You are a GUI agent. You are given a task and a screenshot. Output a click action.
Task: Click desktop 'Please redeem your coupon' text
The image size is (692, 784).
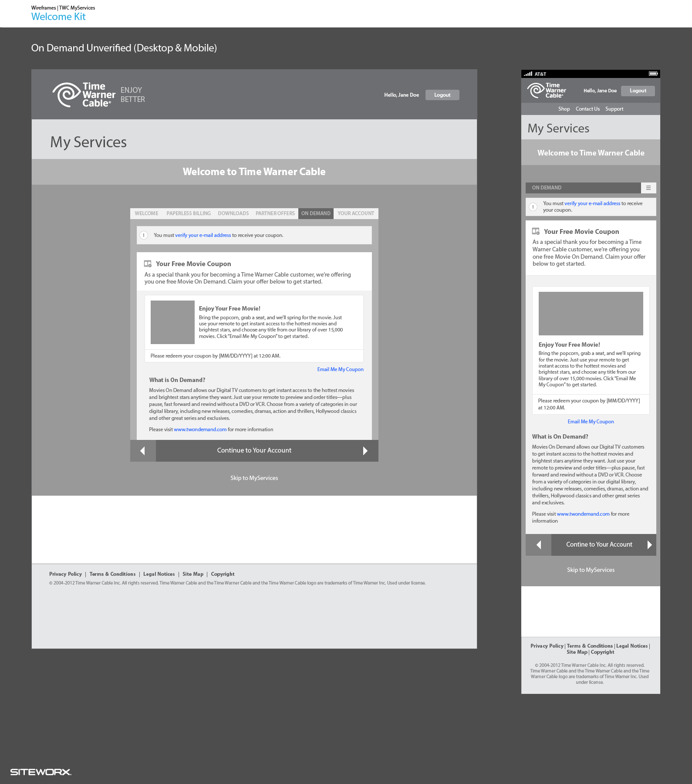coord(216,356)
